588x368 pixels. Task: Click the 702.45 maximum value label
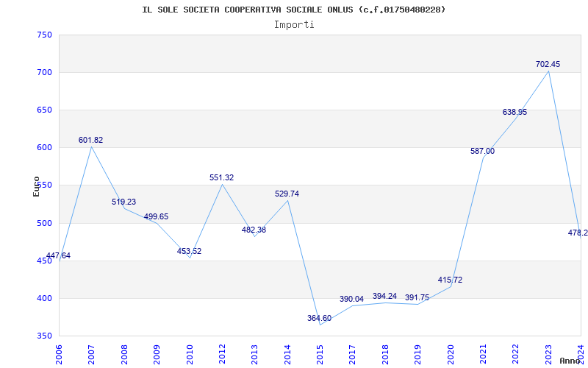(x=548, y=64)
